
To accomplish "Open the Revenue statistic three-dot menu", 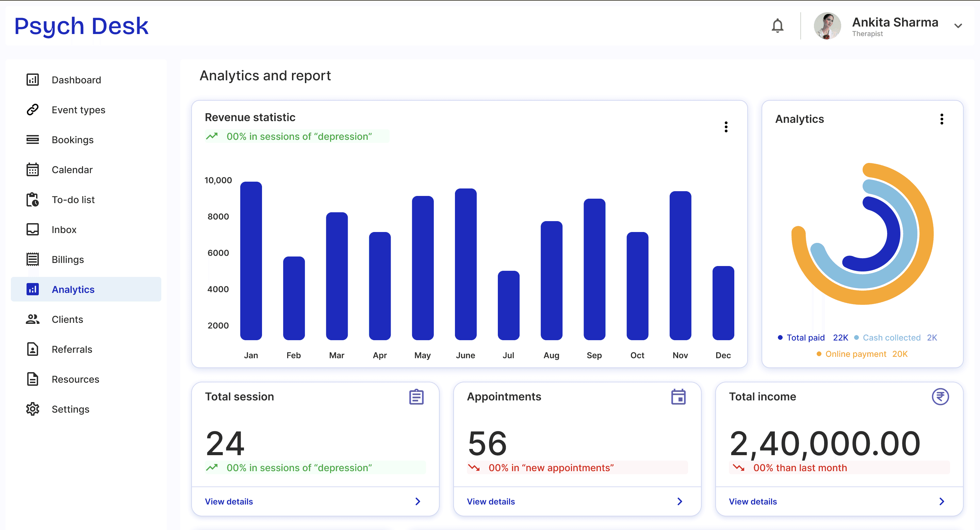I will [x=726, y=127].
